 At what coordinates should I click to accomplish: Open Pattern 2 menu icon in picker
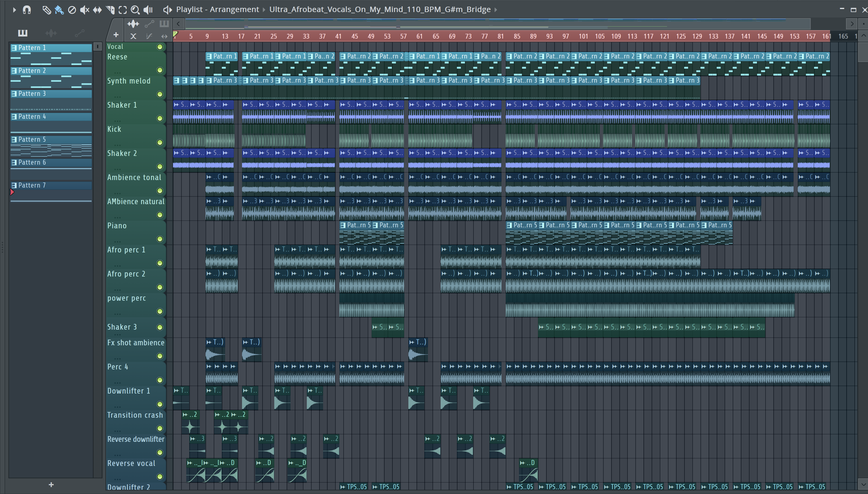pyautogui.click(x=14, y=71)
